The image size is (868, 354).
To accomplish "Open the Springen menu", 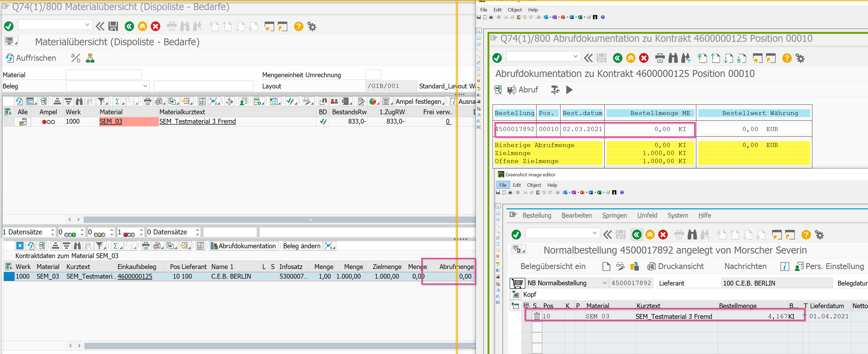I will tap(614, 215).
